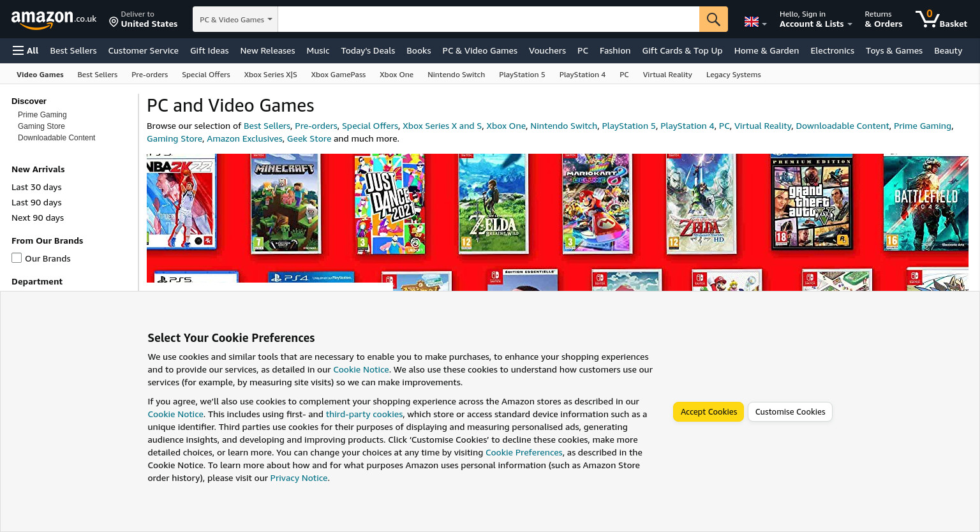Screen dimensions: 980x532
Task: Go to Customer Service
Action: point(143,50)
